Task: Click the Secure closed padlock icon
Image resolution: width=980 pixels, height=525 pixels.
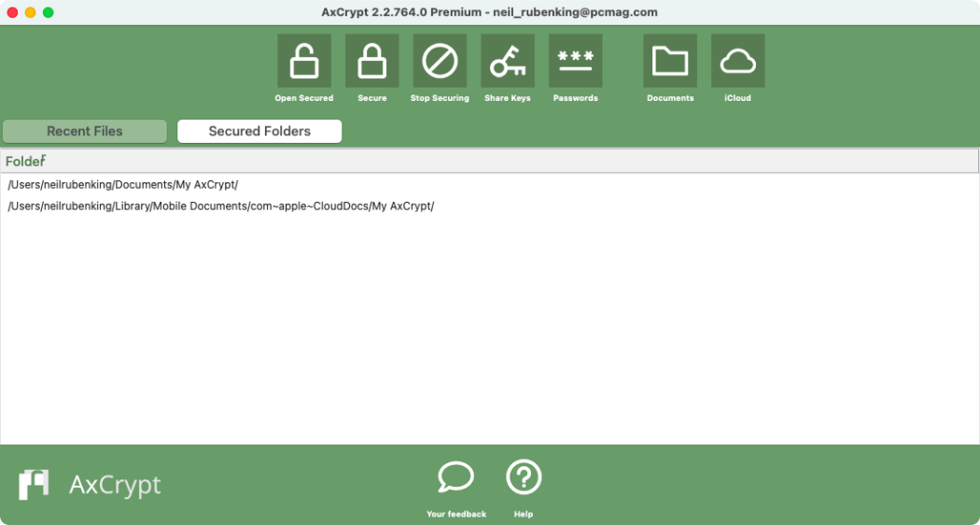Action: coord(371,61)
